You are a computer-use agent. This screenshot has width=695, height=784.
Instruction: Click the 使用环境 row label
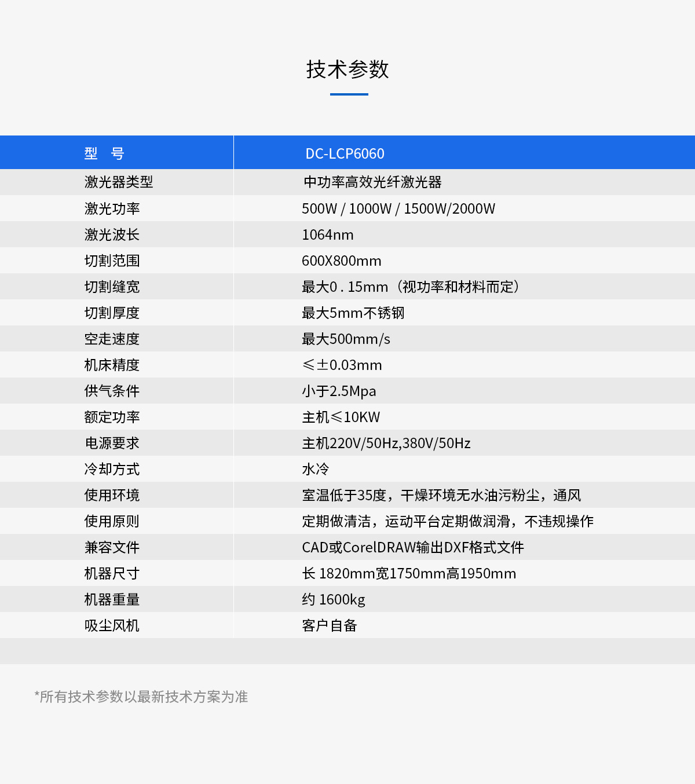(x=112, y=495)
